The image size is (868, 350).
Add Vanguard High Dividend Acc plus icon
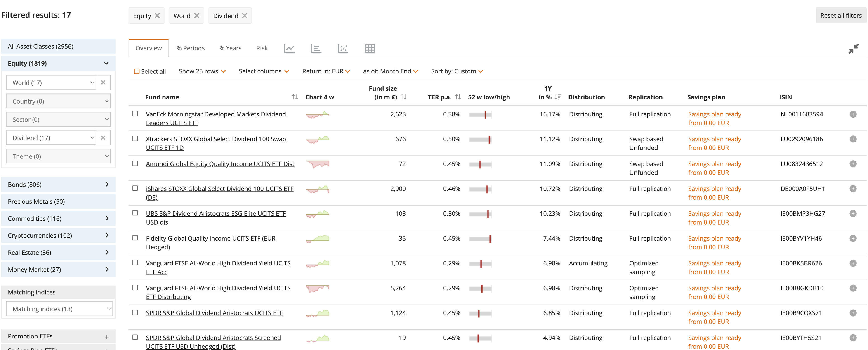click(x=853, y=263)
